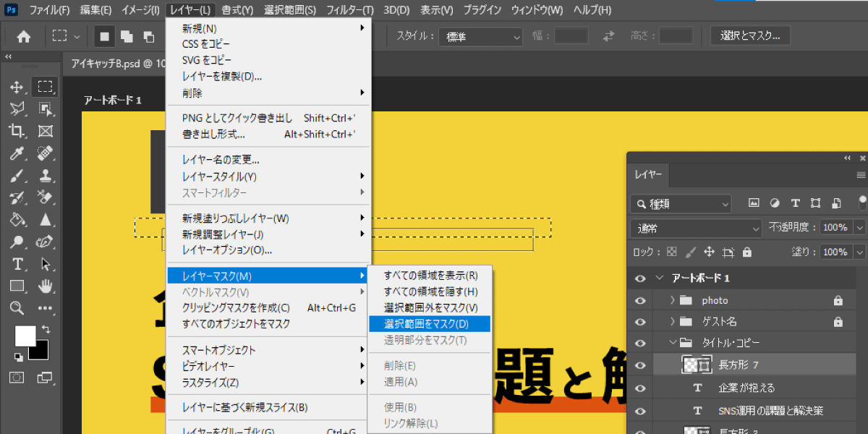Select the Spot Healing Brush tool
Screen dimensions: 868x434
point(46,153)
